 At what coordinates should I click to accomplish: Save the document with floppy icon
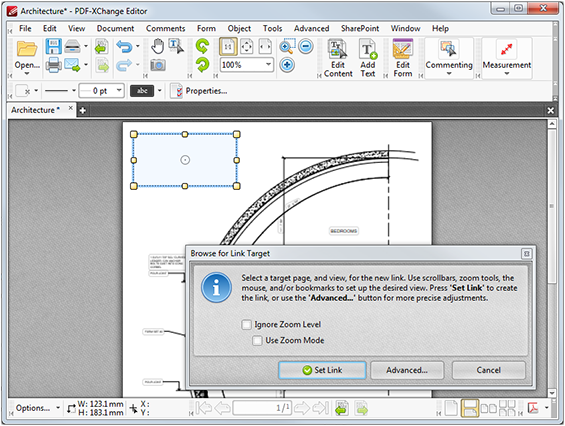pos(53,46)
